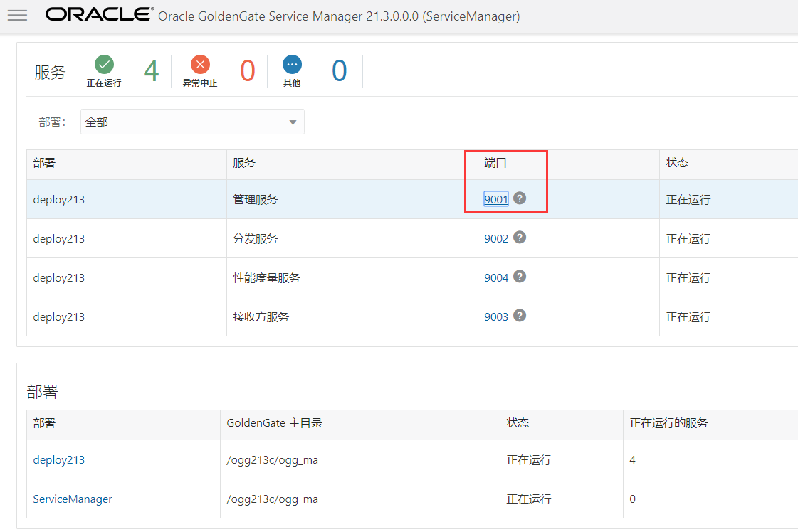
Task: Click the Oracle logo
Action: click(x=99, y=14)
